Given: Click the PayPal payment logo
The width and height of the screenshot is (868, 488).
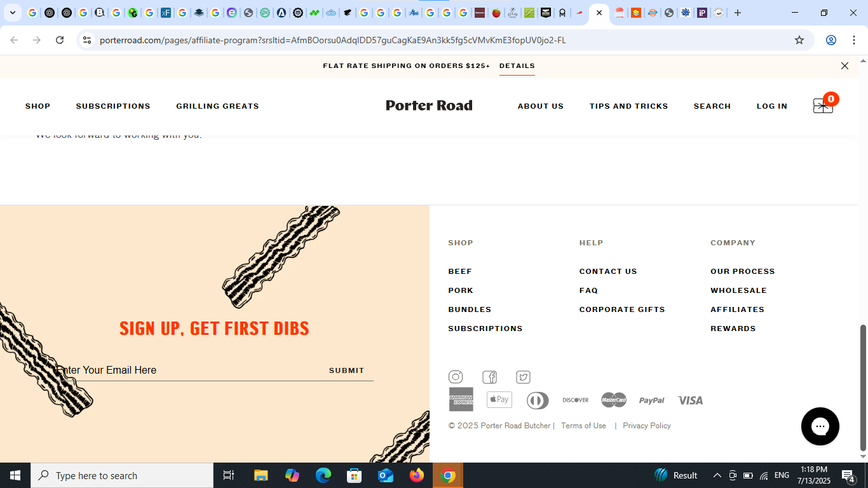Looking at the screenshot, I should click(x=652, y=400).
